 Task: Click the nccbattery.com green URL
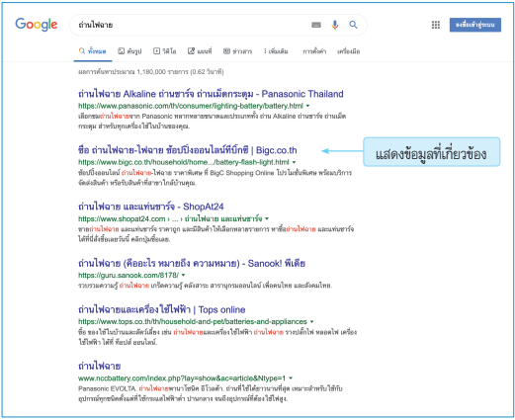182,378
